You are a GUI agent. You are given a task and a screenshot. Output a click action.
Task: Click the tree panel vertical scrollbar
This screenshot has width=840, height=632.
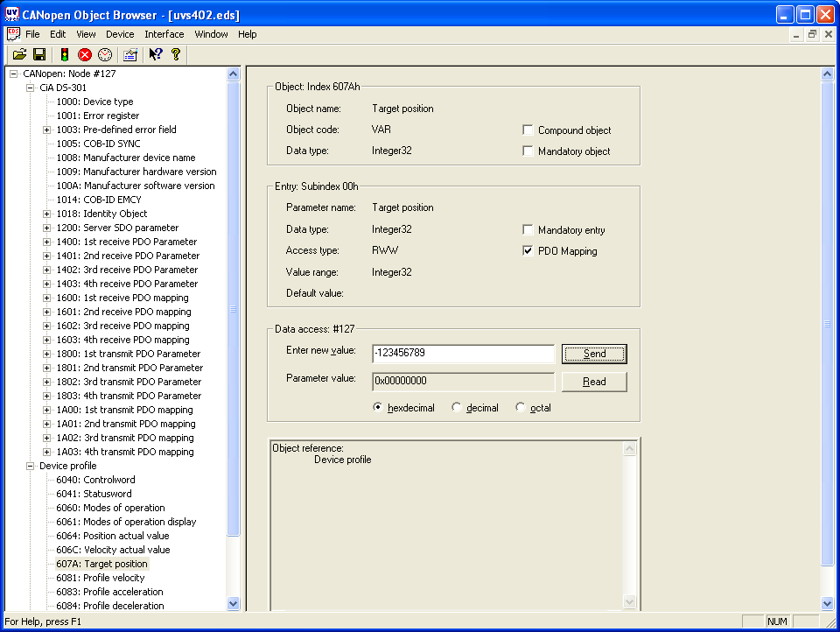233,306
